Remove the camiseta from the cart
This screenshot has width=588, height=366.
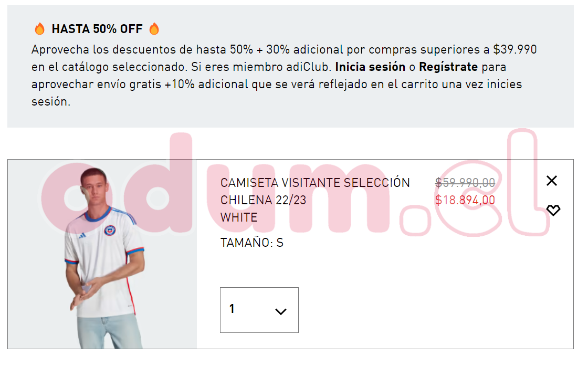552,181
